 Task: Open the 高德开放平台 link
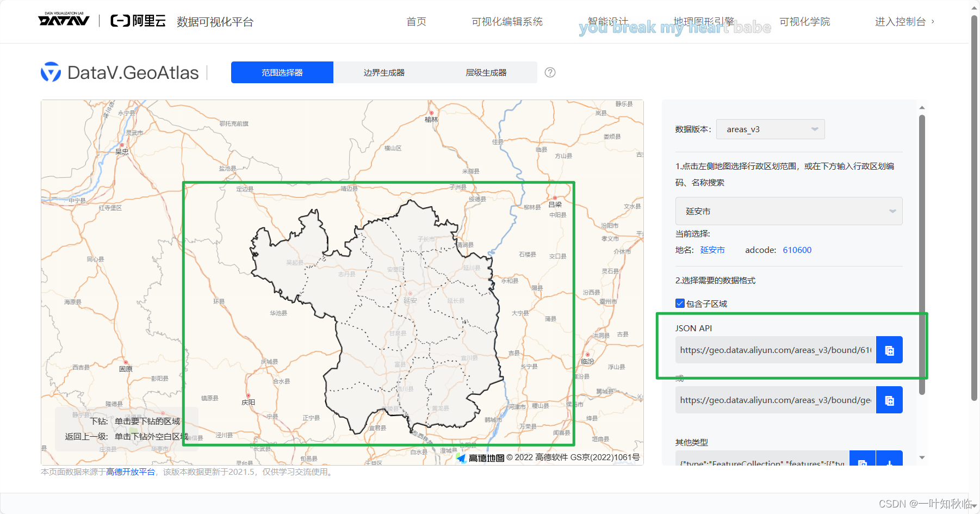coord(131,472)
